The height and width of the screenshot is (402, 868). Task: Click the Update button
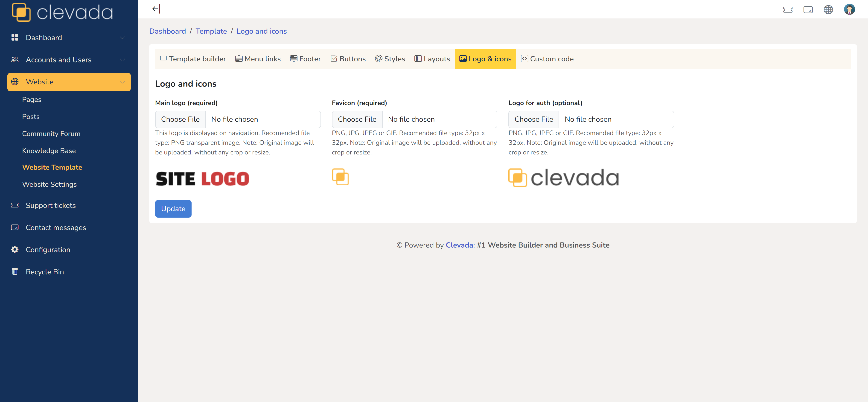click(173, 209)
